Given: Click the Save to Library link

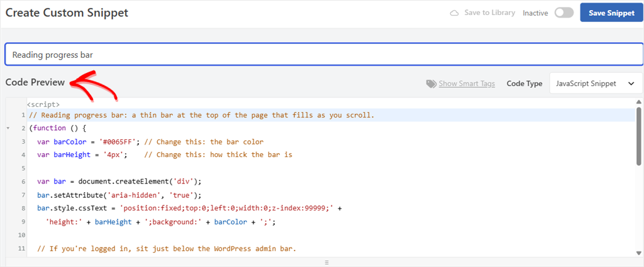Looking at the screenshot, I should (489, 13).
